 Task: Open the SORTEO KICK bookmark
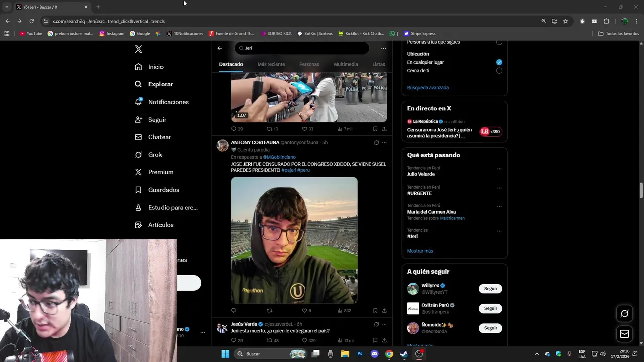276,34
